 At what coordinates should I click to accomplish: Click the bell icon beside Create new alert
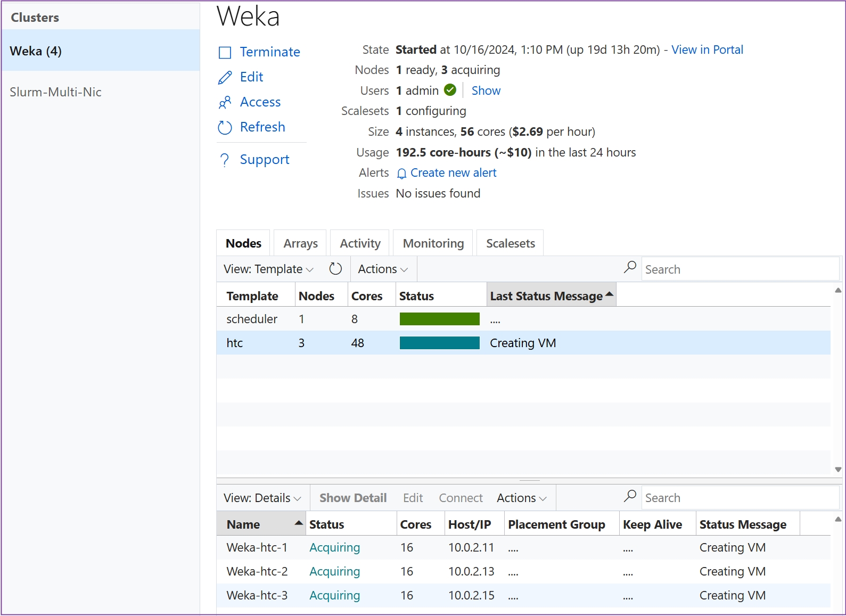(x=402, y=174)
